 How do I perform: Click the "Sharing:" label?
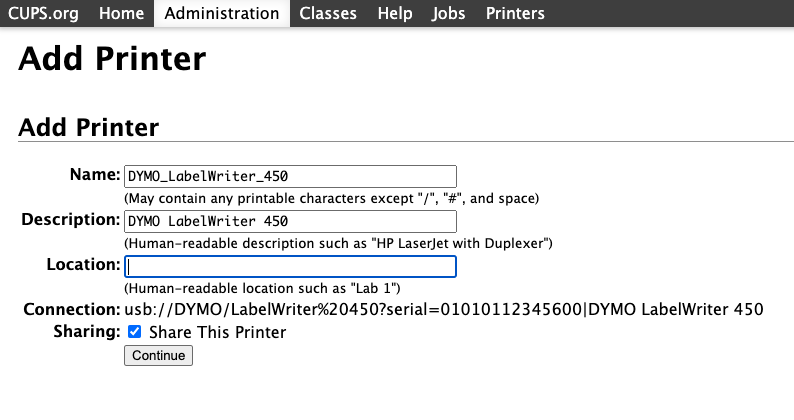pos(84,331)
